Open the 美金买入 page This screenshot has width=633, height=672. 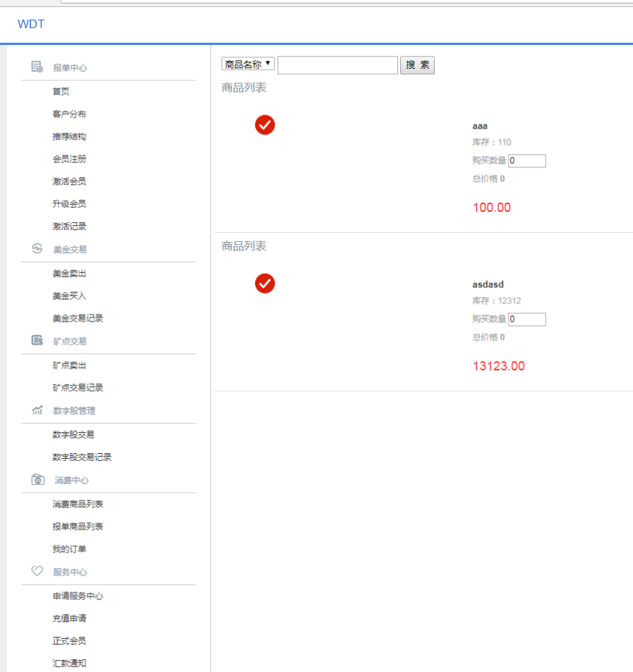69,296
